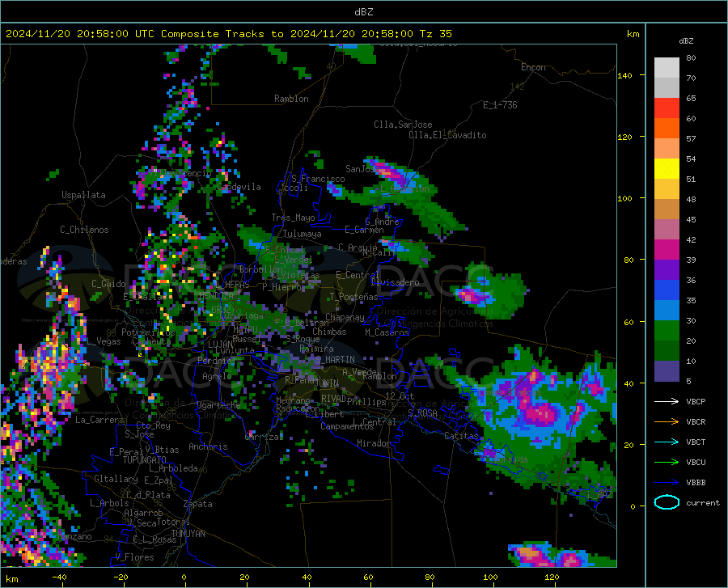Select the green 20-30 dBZ color swatch
Screen dimensions: 728x588
click(667, 331)
